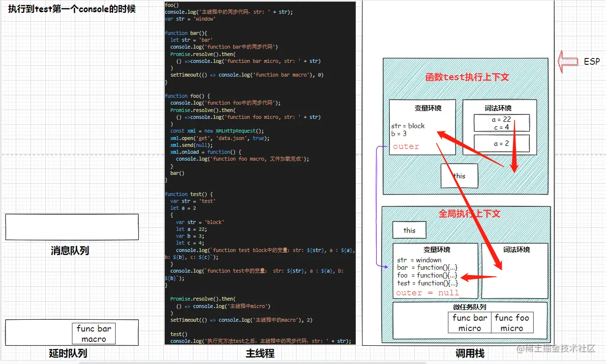606x364 pixels.
Task: Select 'b = 3' in test variable environment
Action: coord(399,134)
